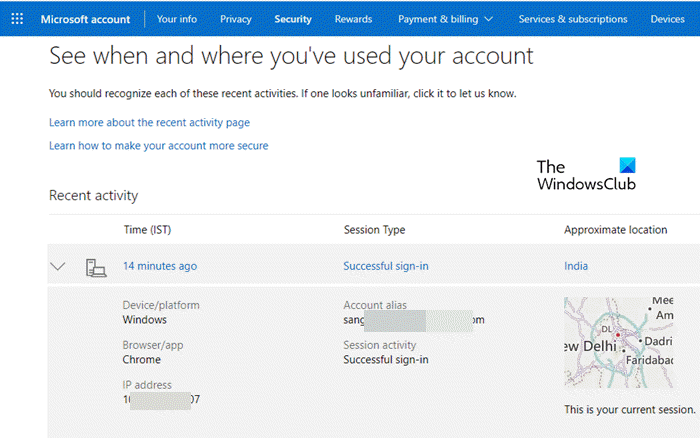The height and width of the screenshot is (438, 700).
Task: Click the Microsoft account title link
Action: (86, 19)
